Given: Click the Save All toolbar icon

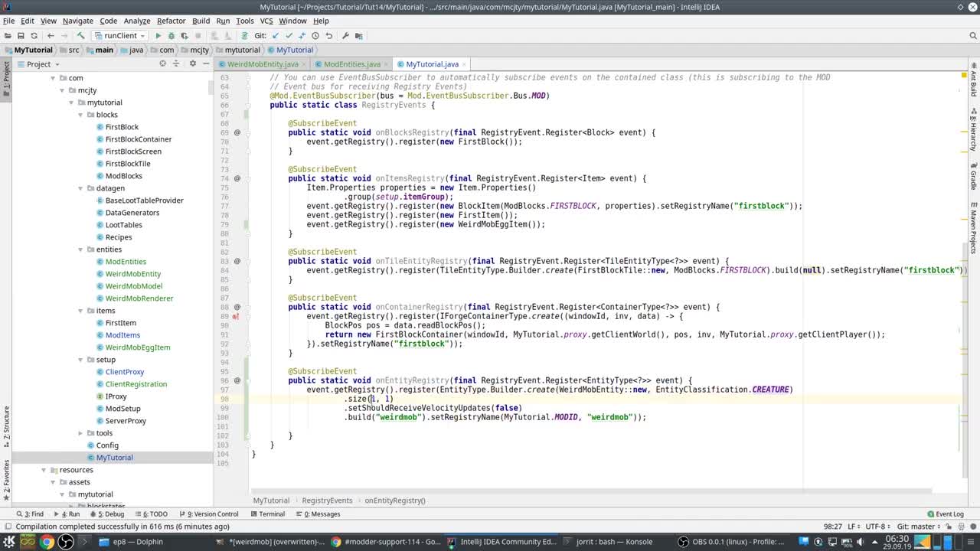Looking at the screenshot, I should pos(21,36).
